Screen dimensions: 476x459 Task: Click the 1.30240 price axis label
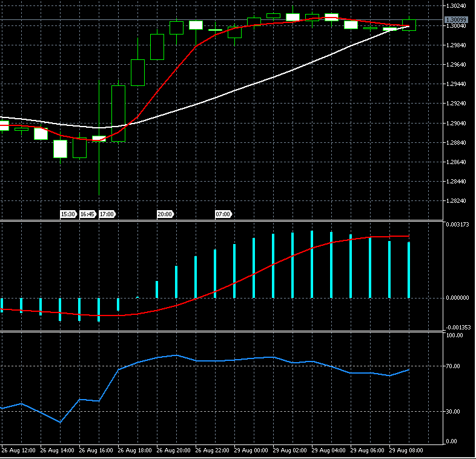point(456,6)
